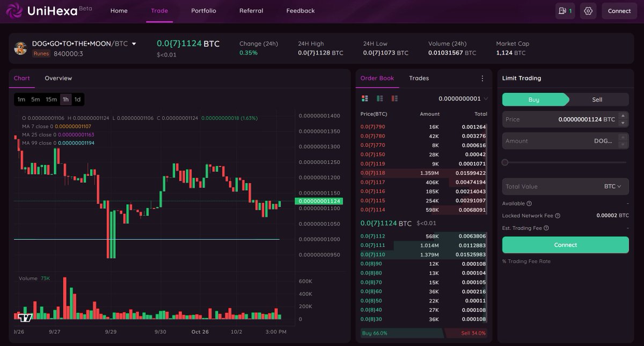This screenshot has width=644, height=346.
Task: Select bid row priced 0.0{7}112
Action: [x=423, y=236]
